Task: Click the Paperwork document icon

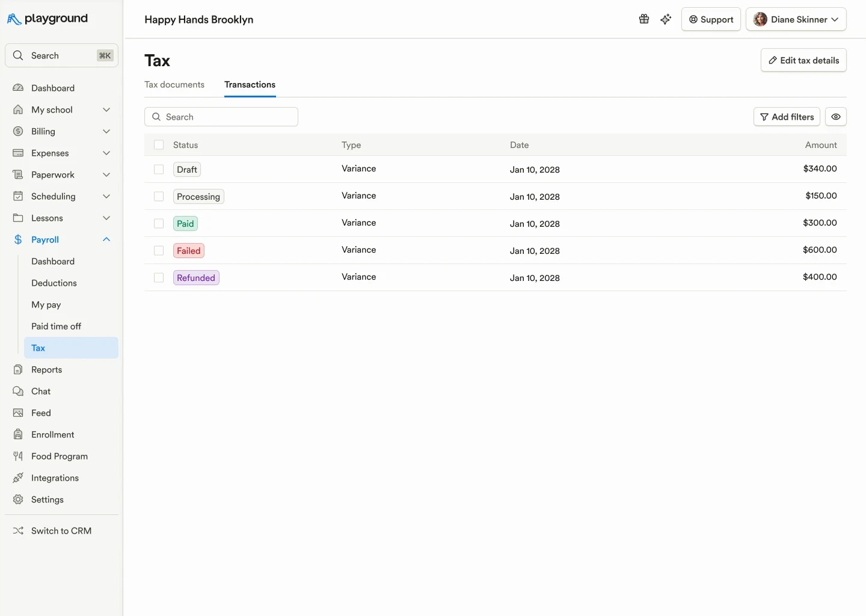Action: (18, 174)
